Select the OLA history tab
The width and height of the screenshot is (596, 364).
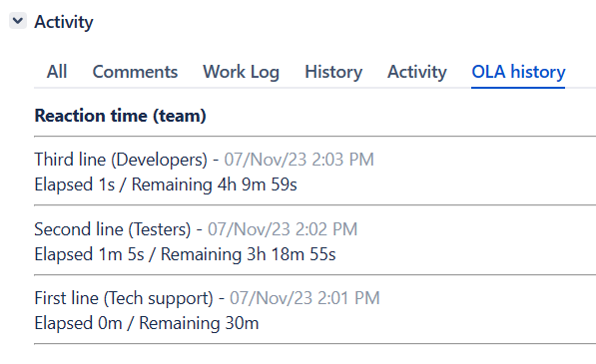point(518,72)
